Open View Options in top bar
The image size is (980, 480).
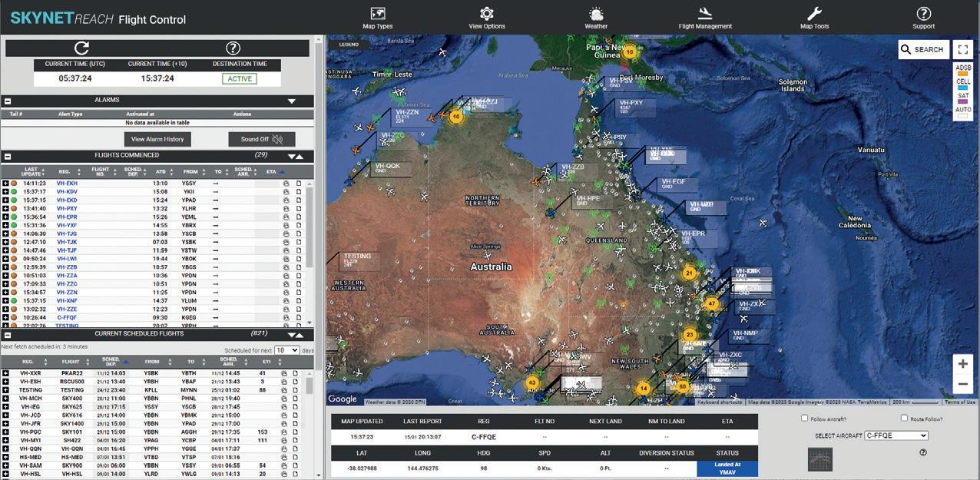[487, 17]
